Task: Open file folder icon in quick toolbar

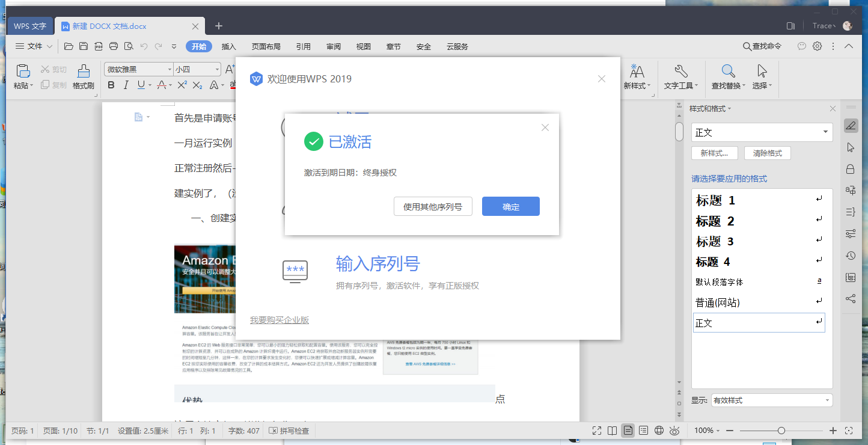Action: coord(69,46)
